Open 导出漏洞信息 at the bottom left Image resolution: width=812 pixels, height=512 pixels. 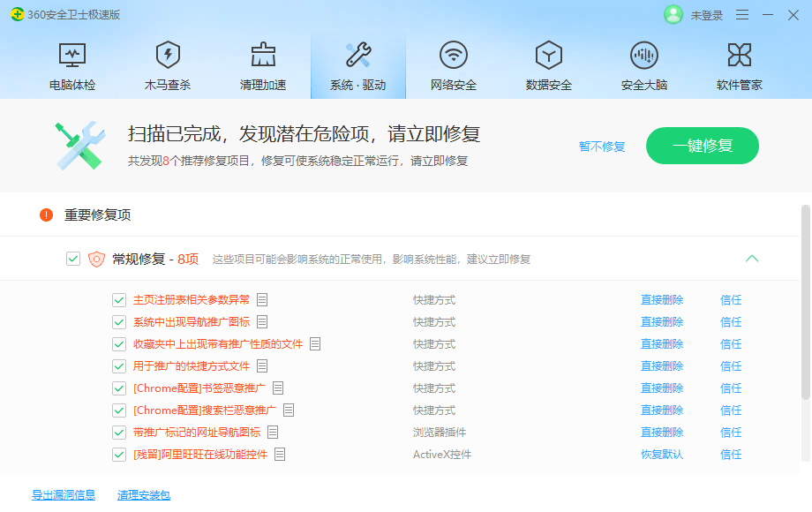(64, 494)
